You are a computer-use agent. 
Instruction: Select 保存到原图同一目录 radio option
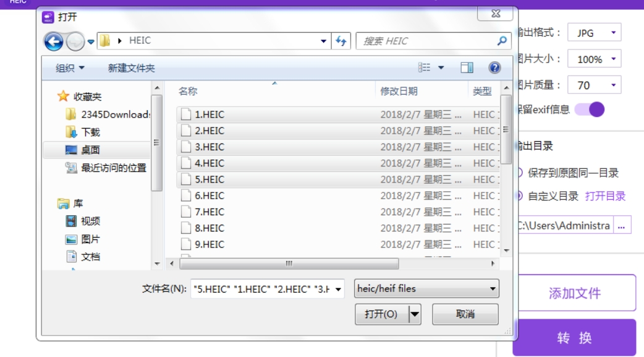[x=568, y=173]
